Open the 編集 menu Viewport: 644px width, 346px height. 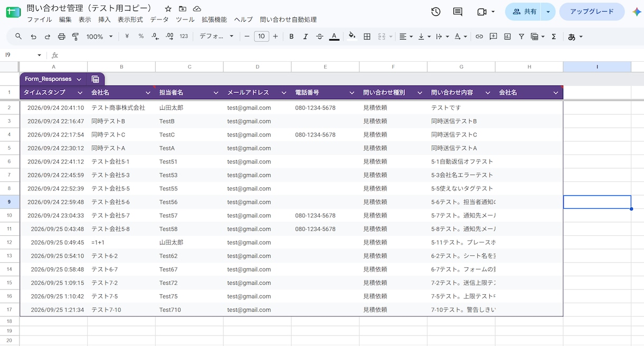point(65,20)
